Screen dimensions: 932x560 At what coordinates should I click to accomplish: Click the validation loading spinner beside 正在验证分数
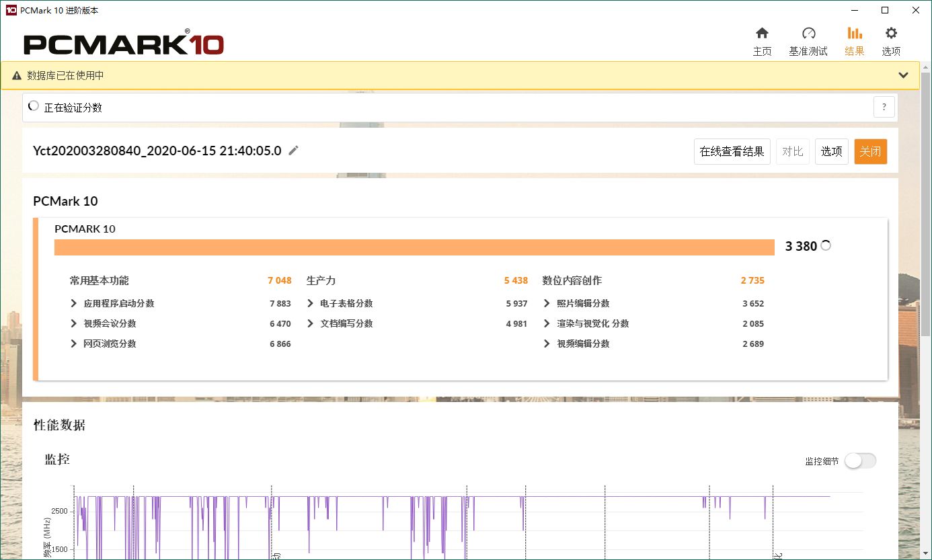34,106
